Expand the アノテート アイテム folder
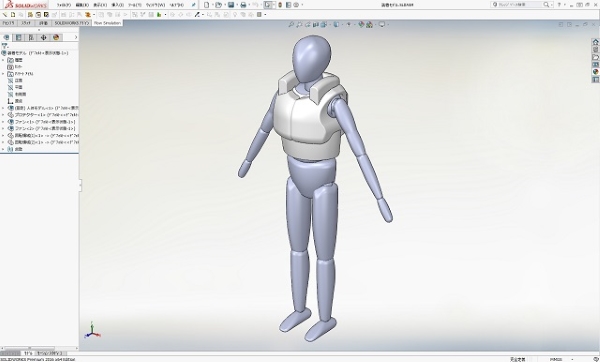The width and height of the screenshot is (600, 362). pos(3,73)
